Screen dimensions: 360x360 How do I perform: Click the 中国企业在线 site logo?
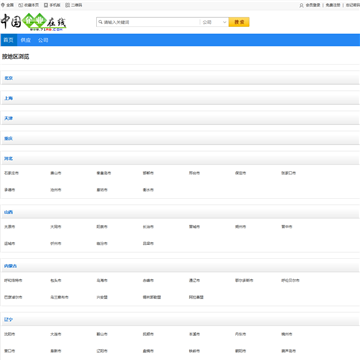[33, 22]
